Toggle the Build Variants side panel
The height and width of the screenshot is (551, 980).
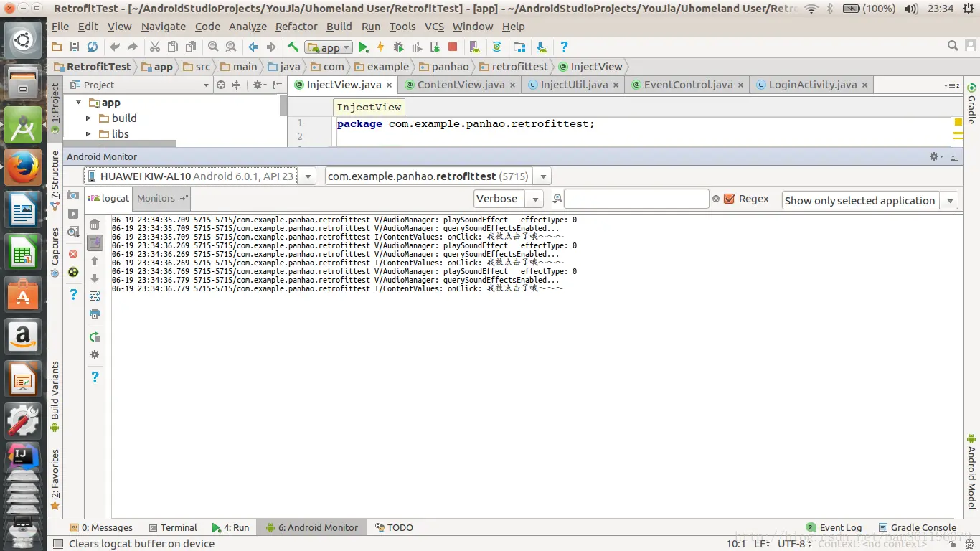(x=55, y=396)
